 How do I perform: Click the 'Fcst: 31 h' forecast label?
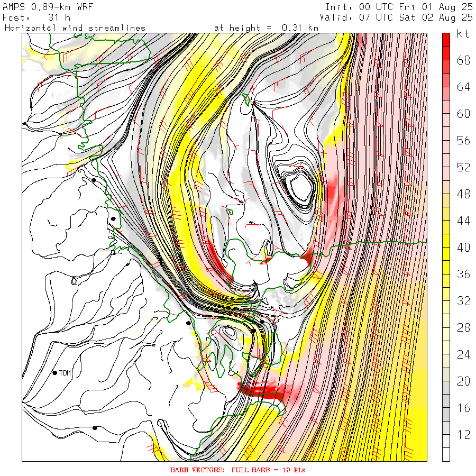pyautogui.click(x=36, y=17)
